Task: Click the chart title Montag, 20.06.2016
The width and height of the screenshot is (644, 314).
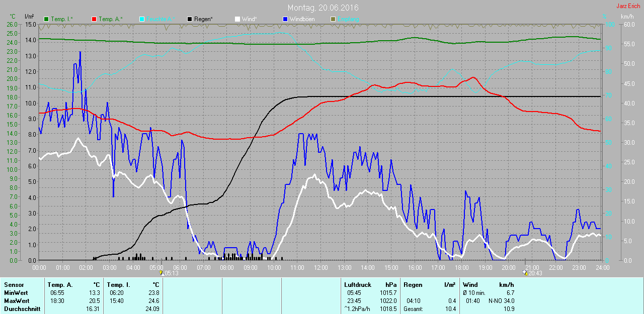Action: 323,8
